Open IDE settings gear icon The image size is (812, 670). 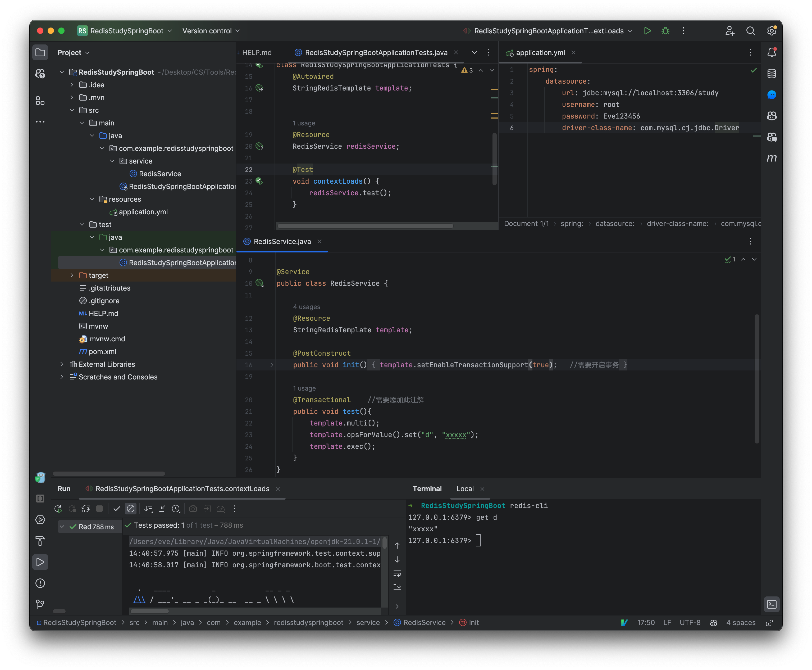(x=772, y=31)
